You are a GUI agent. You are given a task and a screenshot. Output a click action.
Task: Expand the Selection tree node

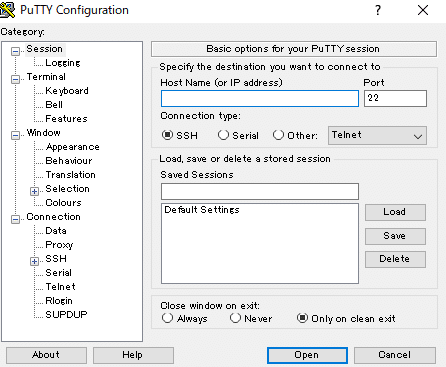coord(34,192)
